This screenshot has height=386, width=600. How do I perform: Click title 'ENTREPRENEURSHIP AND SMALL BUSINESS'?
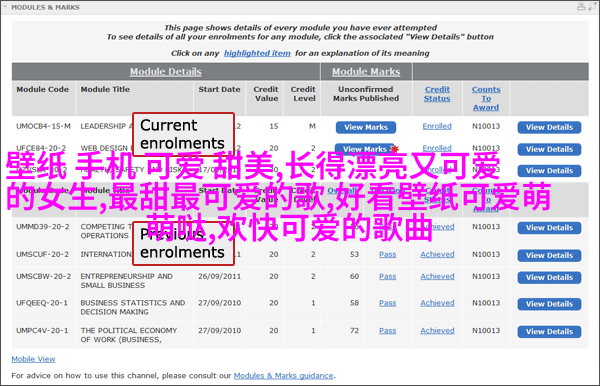point(127,281)
